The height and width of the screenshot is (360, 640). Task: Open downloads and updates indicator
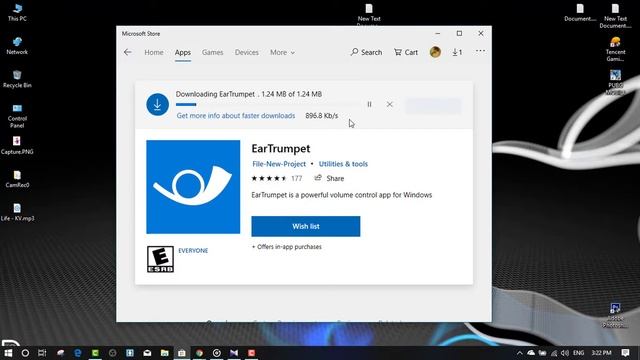tap(457, 52)
